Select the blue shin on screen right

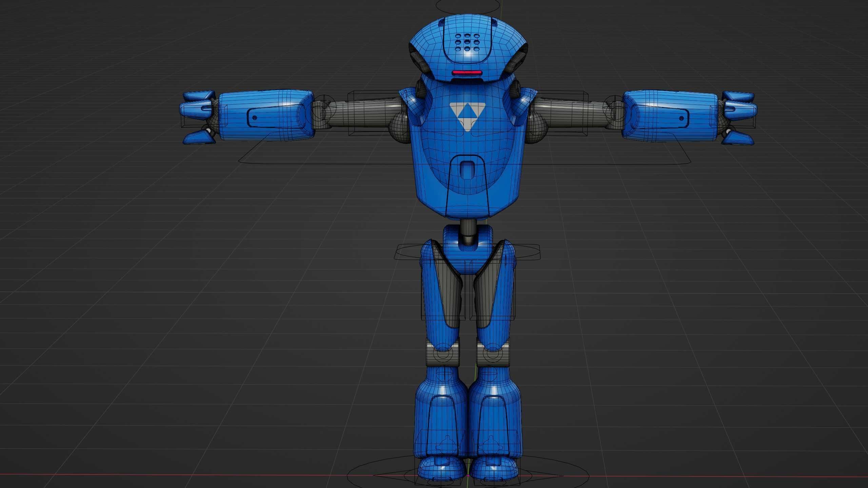point(494,412)
